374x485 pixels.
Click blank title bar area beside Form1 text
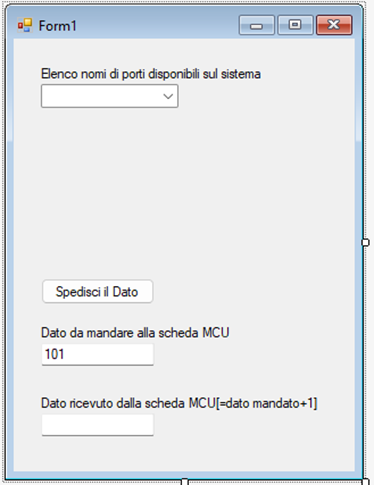157,25
